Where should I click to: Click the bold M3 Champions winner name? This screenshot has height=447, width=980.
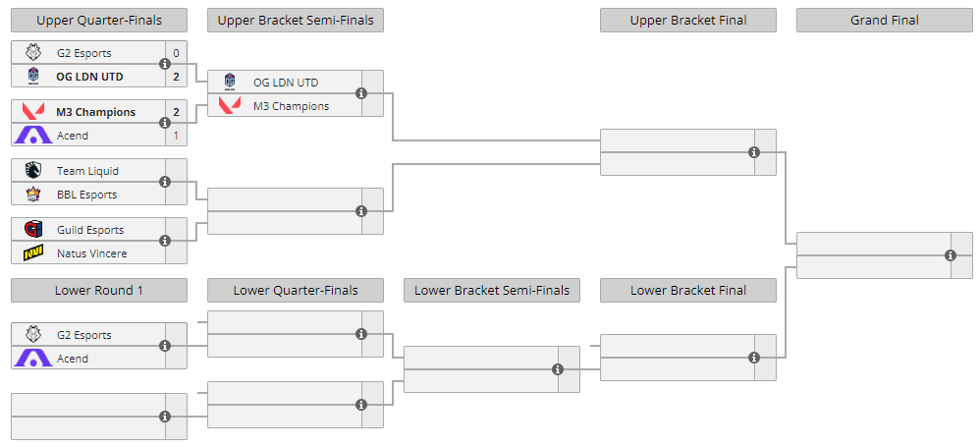coord(95,112)
